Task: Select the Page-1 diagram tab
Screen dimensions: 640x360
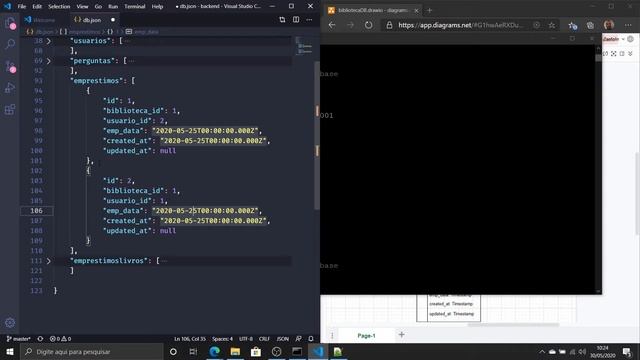Action: pyautogui.click(x=367, y=336)
